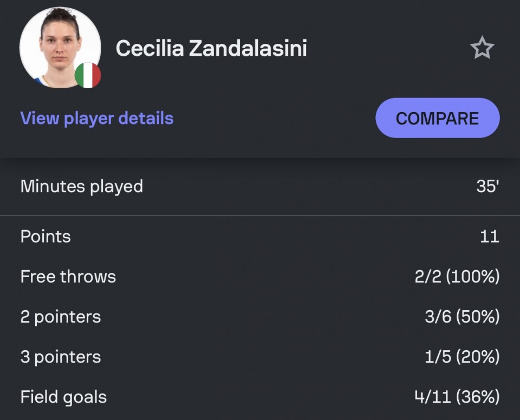
Task: Select the Points stat label
Action: [x=45, y=237]
